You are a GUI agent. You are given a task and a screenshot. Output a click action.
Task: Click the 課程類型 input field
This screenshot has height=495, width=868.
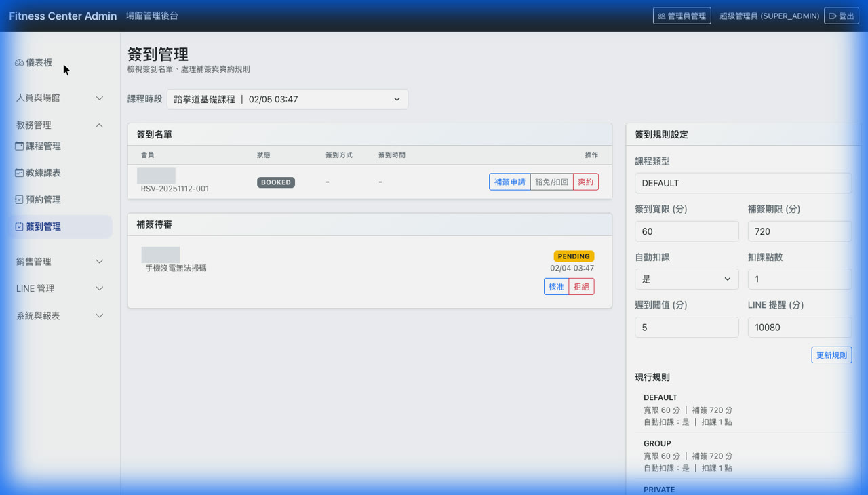click(x=743, y=183)
